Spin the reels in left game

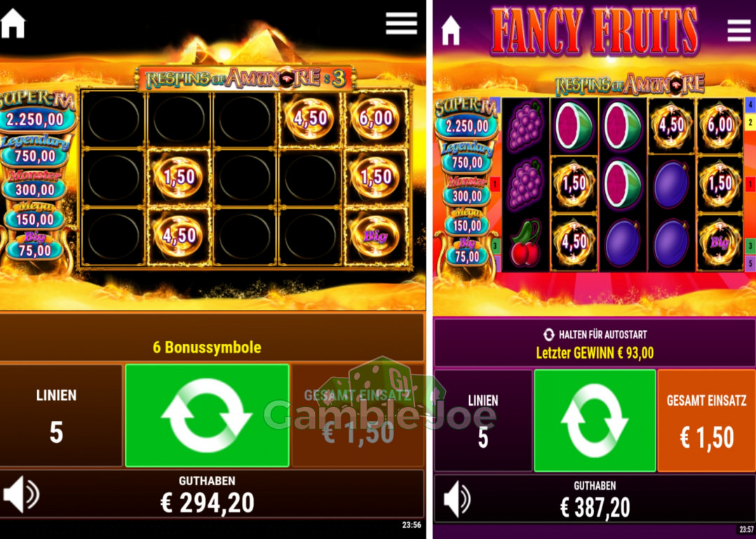tap(207, 415)
